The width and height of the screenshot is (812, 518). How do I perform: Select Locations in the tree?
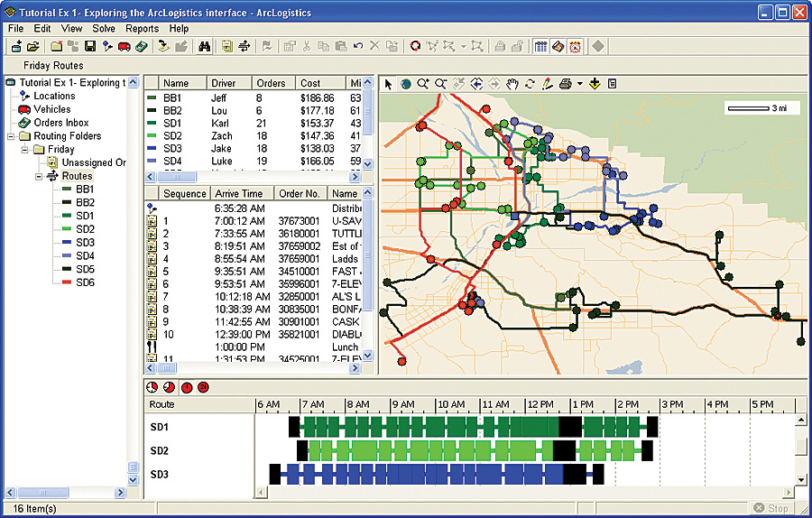coord(54,96)
